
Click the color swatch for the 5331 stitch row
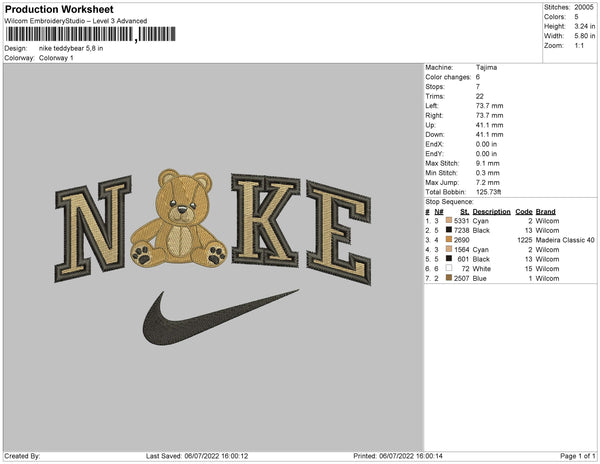coord(449,221)
